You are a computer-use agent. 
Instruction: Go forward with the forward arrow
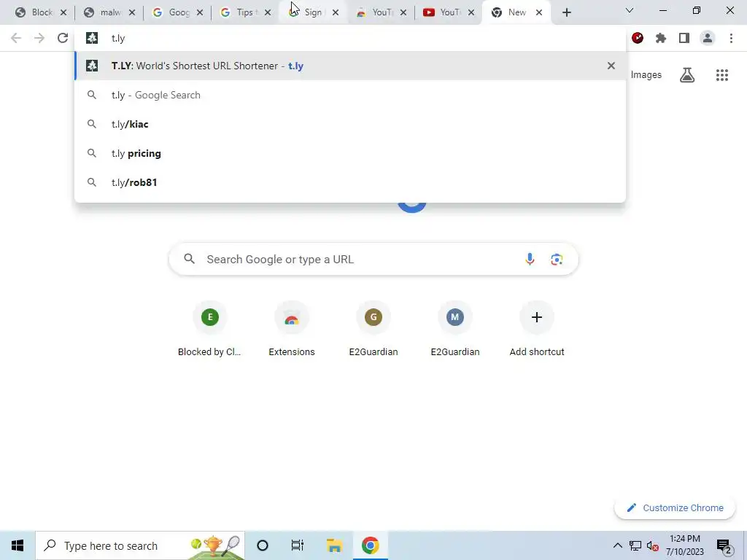pyautogui.click(x=39, y=38)
